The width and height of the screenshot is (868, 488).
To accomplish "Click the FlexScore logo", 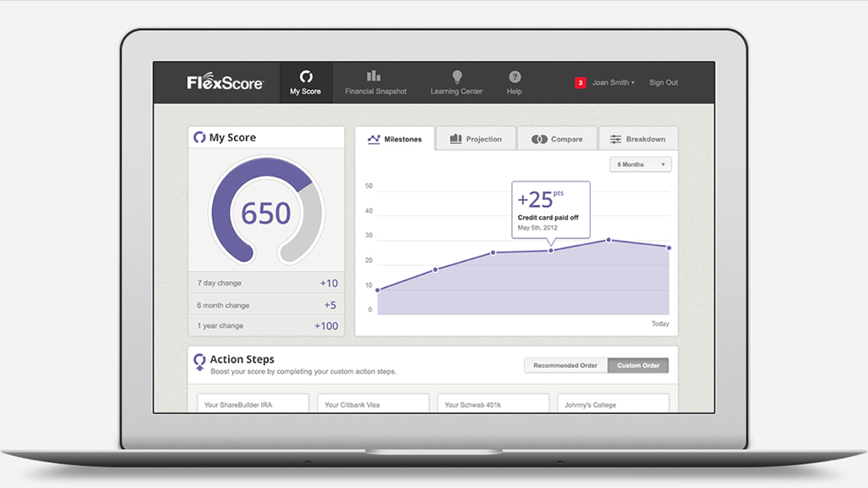I will click(x=225, y=83).
